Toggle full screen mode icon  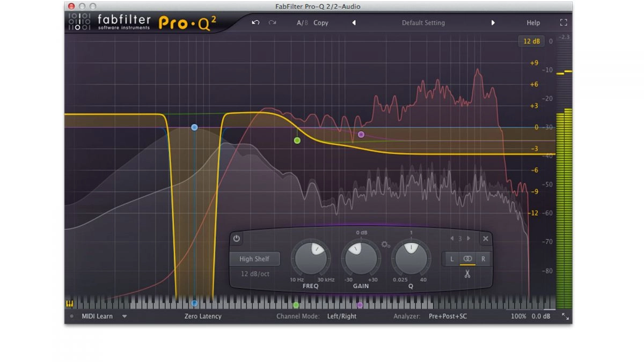pos(563,23)
